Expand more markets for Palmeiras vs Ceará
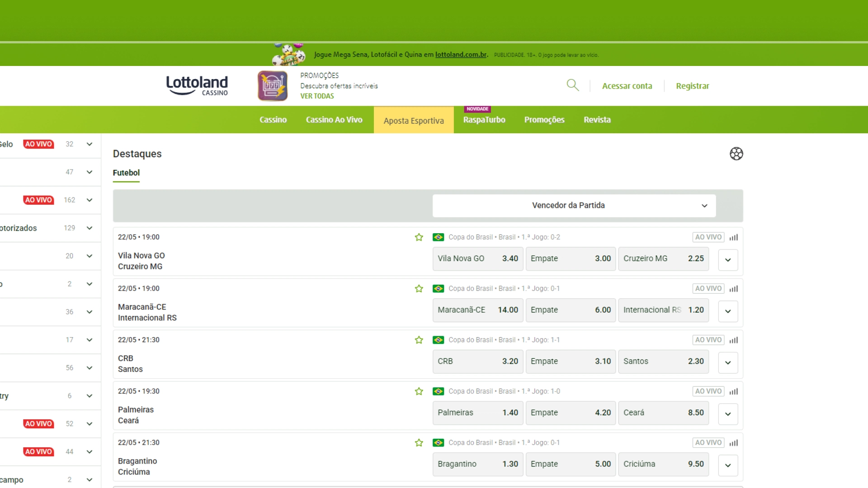 [728, 414]
